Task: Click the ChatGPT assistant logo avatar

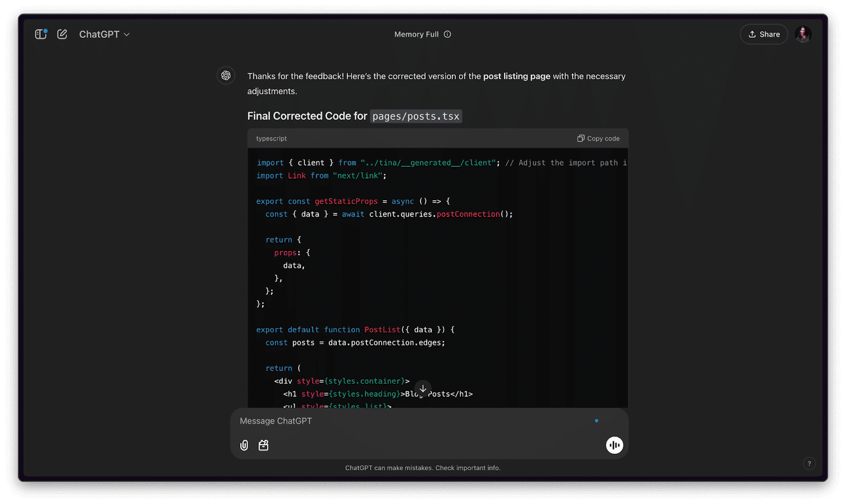Action: click(x=226, y=76)
